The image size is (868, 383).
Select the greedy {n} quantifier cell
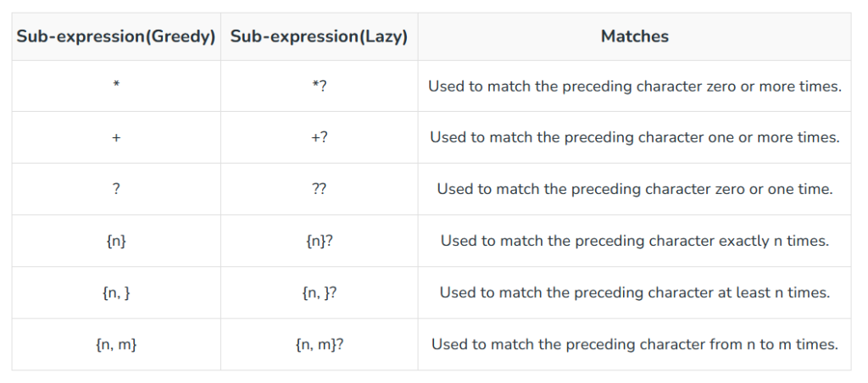tap(115, 241)
